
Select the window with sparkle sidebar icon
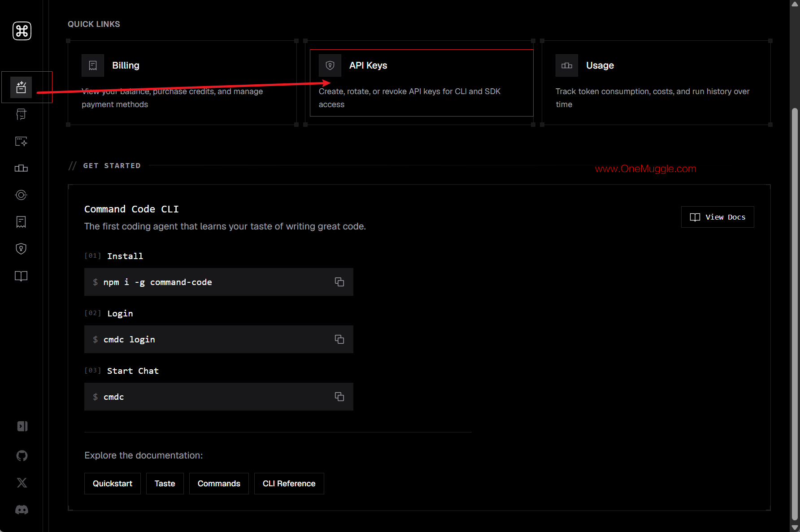pos(21,141)
